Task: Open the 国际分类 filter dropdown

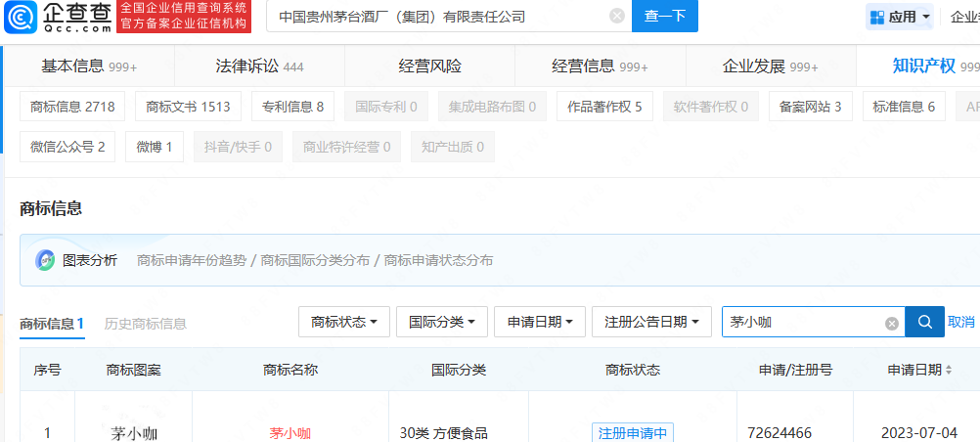Action: pyautogui.click(x=442, y=322)
